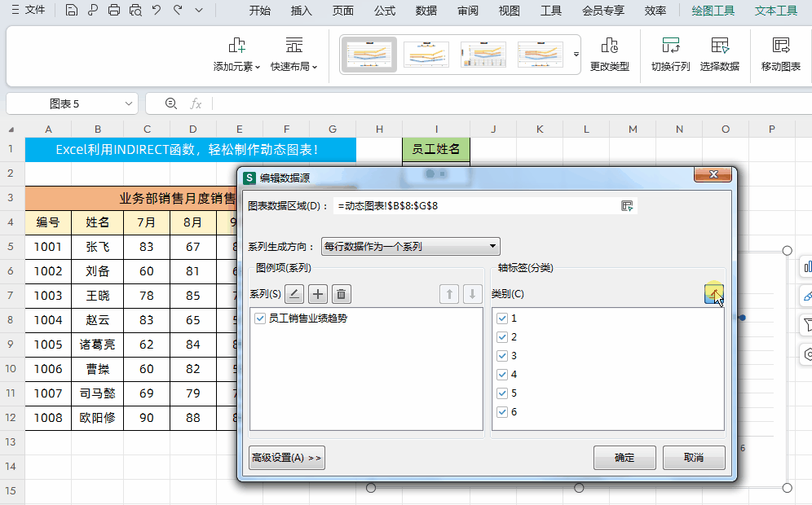
Task: Switch to the 文本工具 tab
Action: click(776, 11)
